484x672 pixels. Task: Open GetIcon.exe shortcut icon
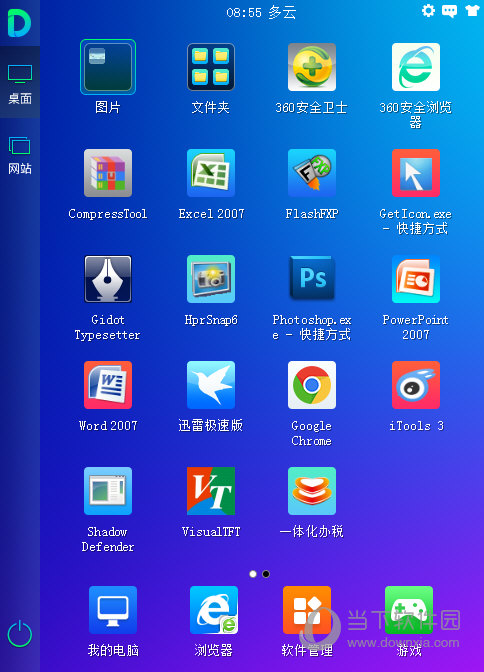[415, 173]
